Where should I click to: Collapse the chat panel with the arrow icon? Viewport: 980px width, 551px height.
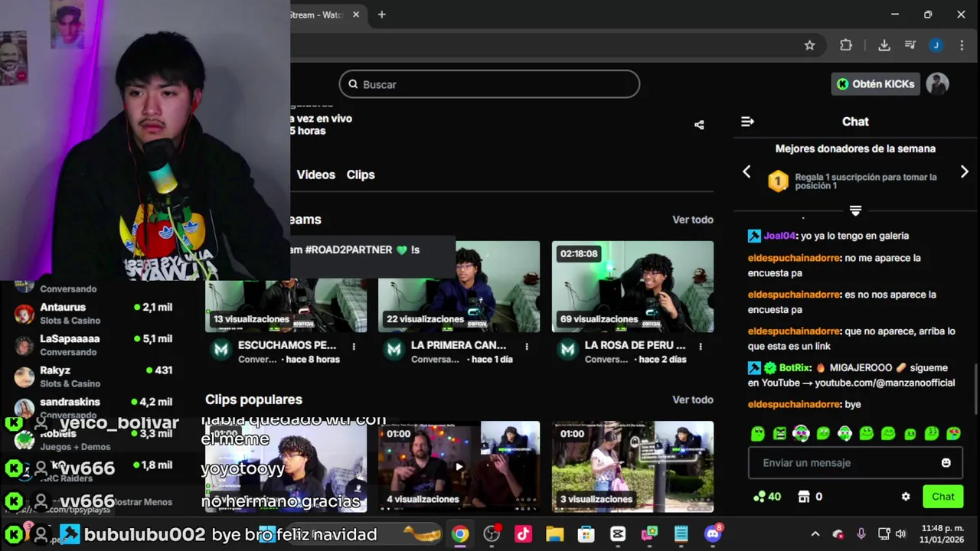748,122
